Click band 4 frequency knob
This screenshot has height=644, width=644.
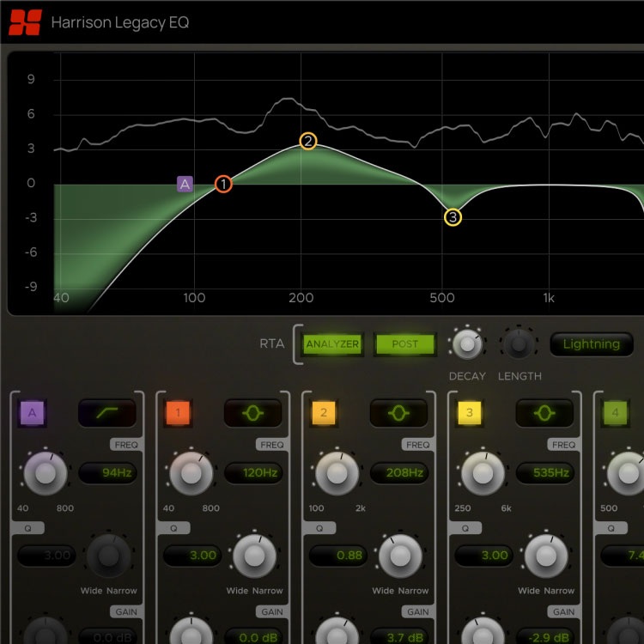(x=627, y=473)
